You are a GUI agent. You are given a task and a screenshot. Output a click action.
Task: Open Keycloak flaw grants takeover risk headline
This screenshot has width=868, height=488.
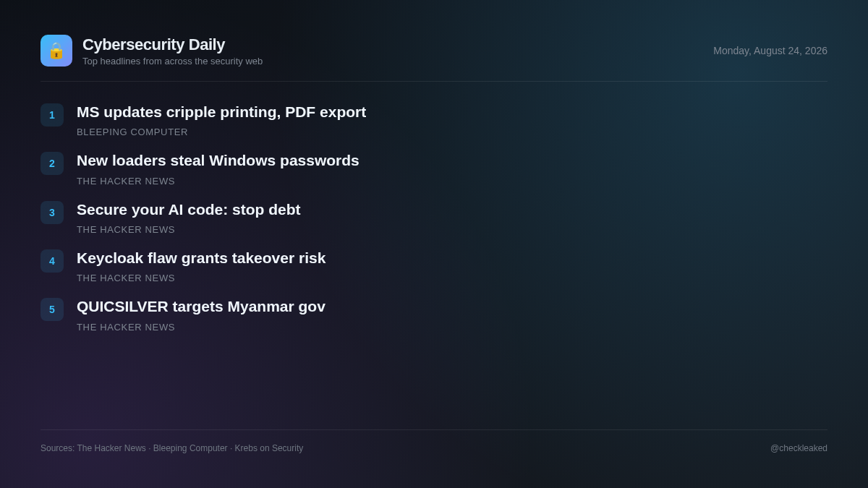(x=201, y=258)
